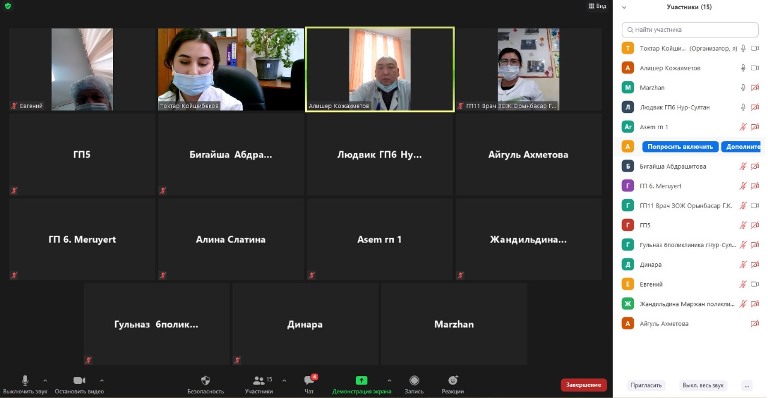Click the Выкл. весь звук button

703,385
